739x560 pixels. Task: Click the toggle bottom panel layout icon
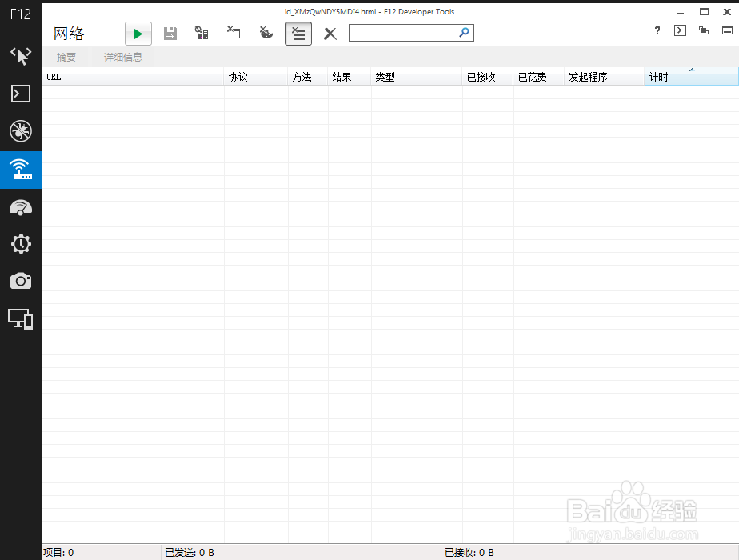click(727, 30)
